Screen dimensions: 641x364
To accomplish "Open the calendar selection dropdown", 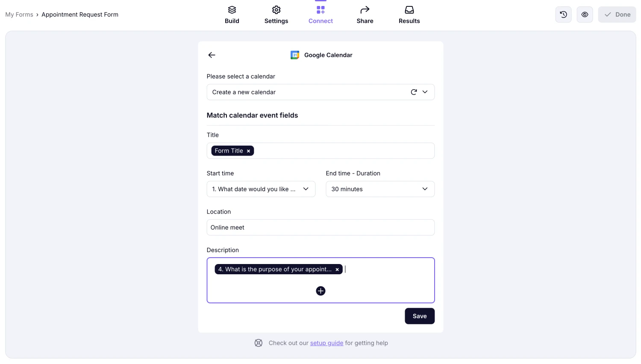I will [x=425, y=92].
